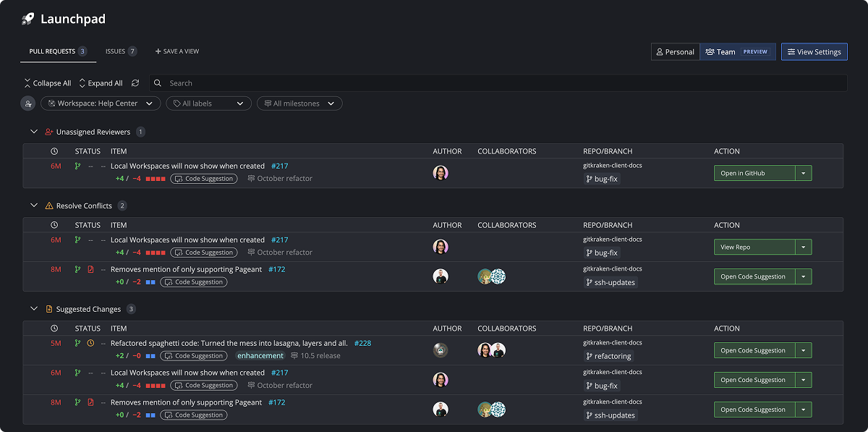The width and height of the screenshot is (868, 432).
Task: Open dropdown arrow next to Open in GitHub
Action: [804, 173]
